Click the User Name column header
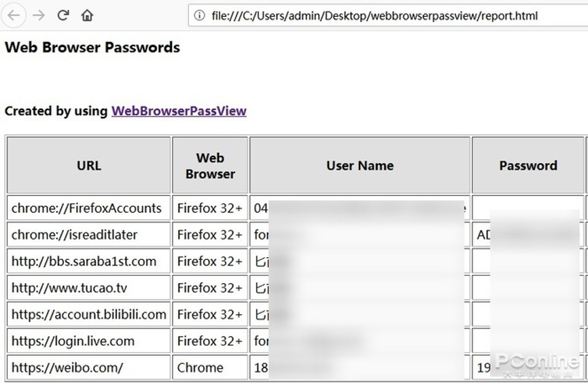588x385 pixels. click(360, 165)
